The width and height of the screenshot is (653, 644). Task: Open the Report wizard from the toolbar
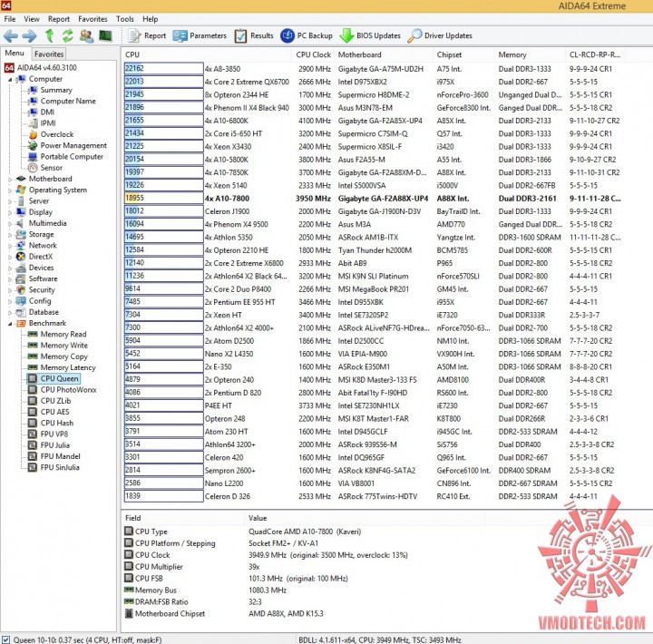coord(147,35)
